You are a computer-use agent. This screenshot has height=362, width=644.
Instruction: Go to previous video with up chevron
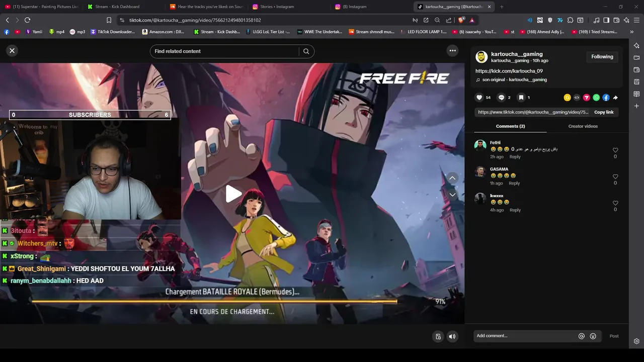(x=452, y=178)
